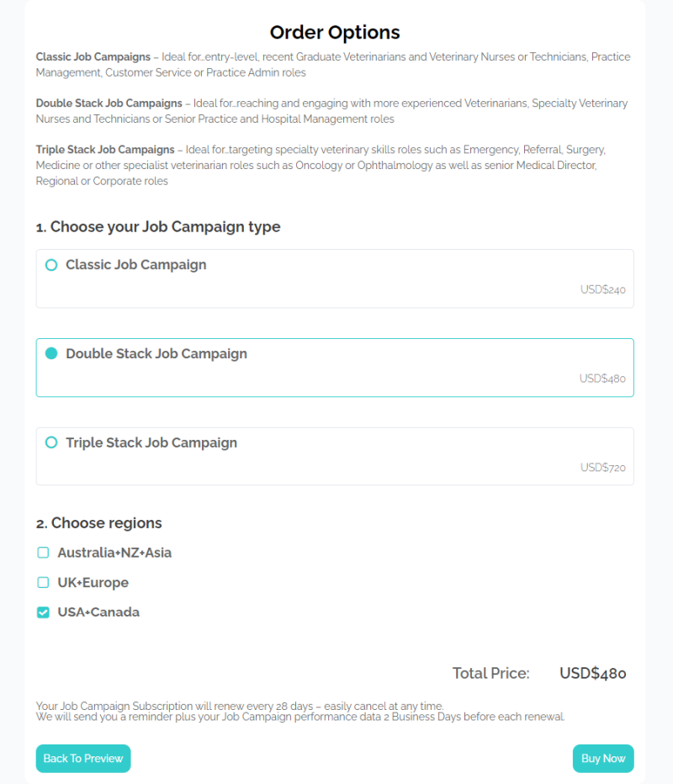Tick the UK+Europe region checkbox
Viewport: 673px width, 784px height.
43,582
